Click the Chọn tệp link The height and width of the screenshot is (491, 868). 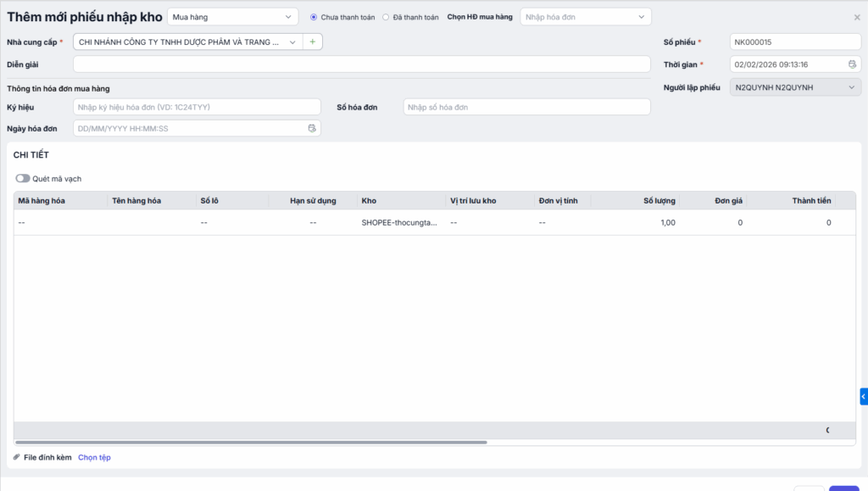click(x=94, y=458)
